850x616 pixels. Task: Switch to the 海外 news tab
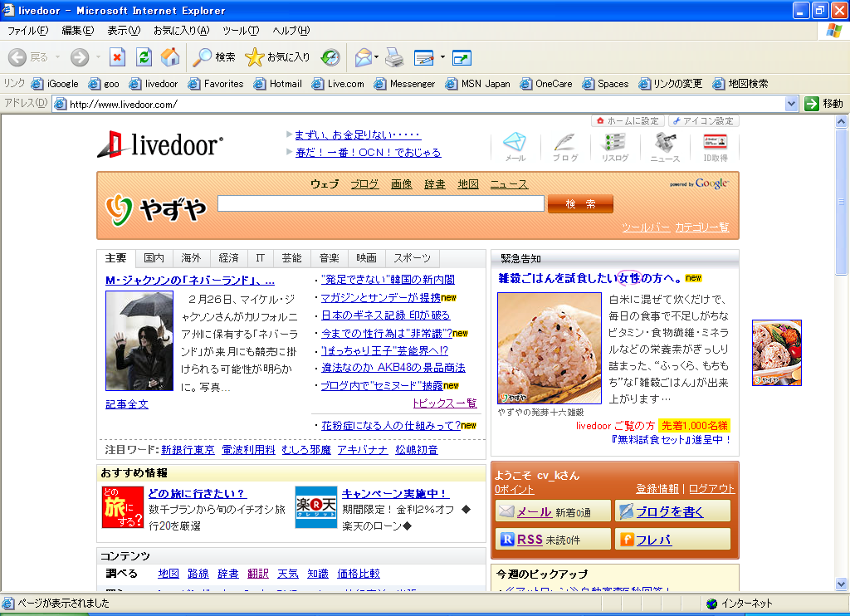(x=191, y=258)
